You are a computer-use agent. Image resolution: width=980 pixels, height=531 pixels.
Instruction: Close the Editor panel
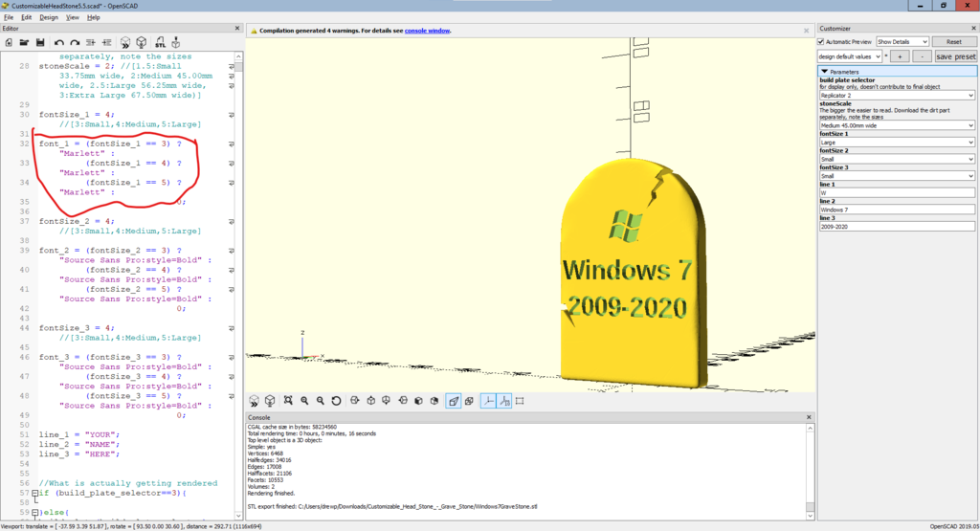coord(237,28)
